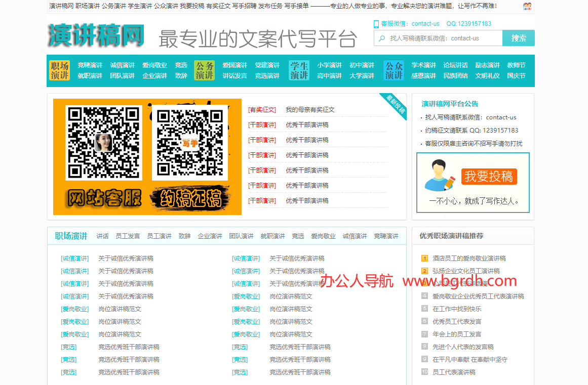Focus the search input field

coord(443,38)
